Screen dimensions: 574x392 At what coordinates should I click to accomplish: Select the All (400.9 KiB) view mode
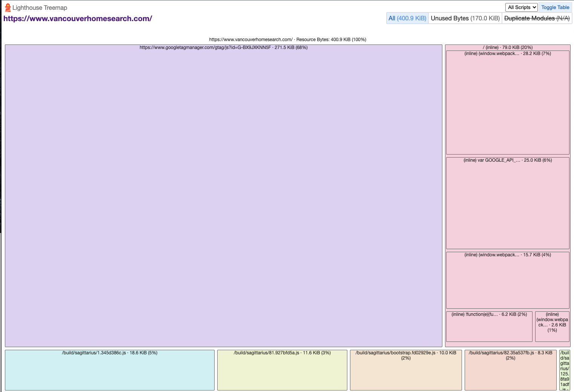[x=407, y=18]
